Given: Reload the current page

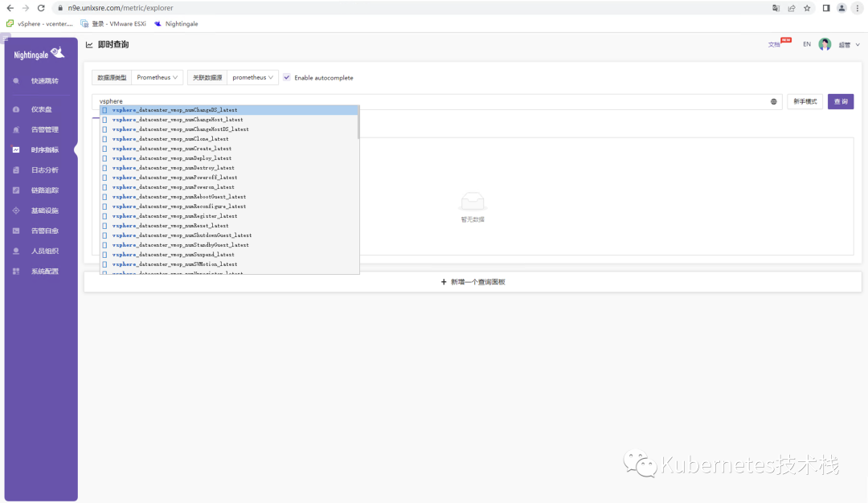Looking at the screenshot, I should [41, 8].
